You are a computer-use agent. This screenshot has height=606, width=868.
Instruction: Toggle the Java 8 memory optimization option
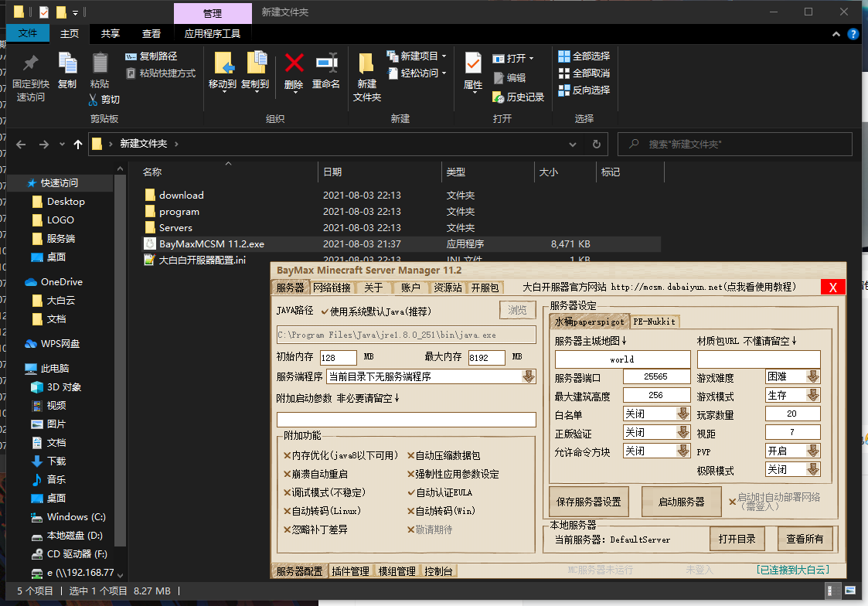[288, 455]
